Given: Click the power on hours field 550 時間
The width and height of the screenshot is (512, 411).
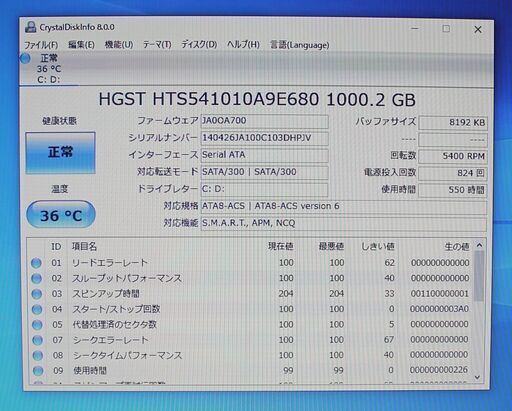Looking at the screenshot, I should tap(453, 190).
